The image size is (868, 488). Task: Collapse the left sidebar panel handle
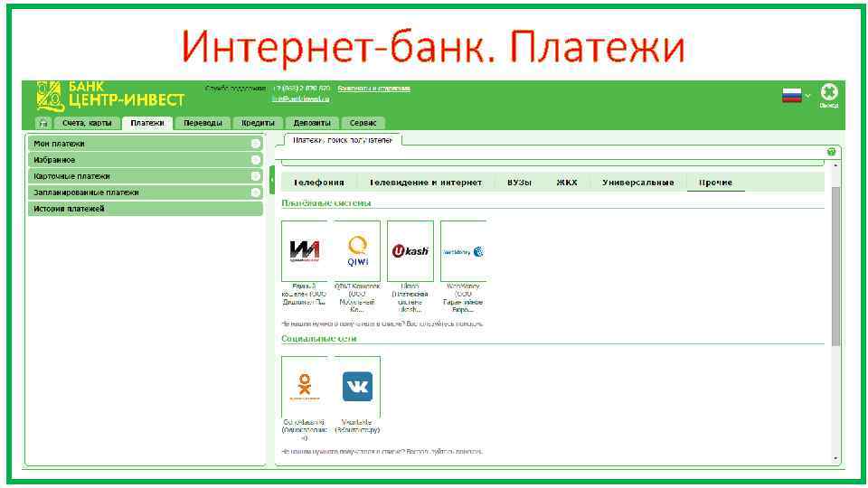(x=272, y=180)
